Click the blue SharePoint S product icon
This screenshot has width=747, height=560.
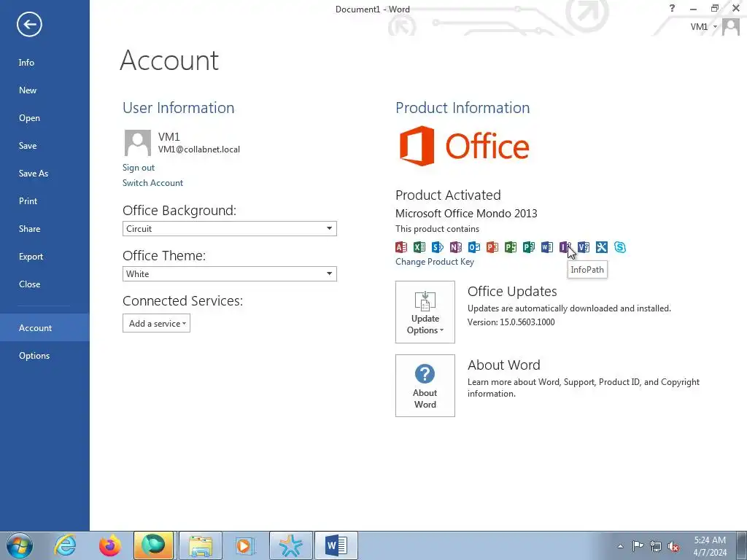tap(438, 246)
